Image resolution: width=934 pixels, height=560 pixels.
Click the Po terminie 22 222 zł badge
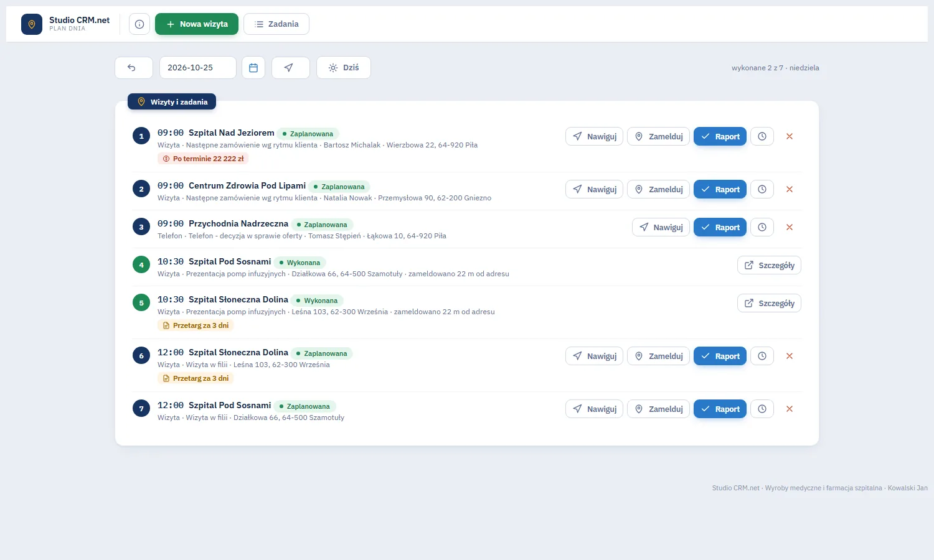(x=203, y=159)
